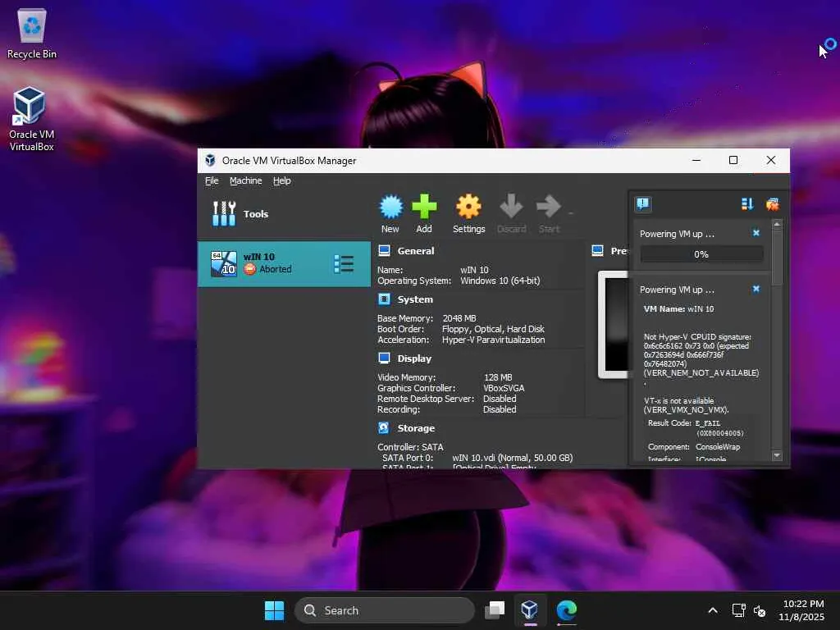This screenshot has width=840, height=630.
Task: Click 'VM Name: wIN 10' in notification
Action: pos(678,308)
